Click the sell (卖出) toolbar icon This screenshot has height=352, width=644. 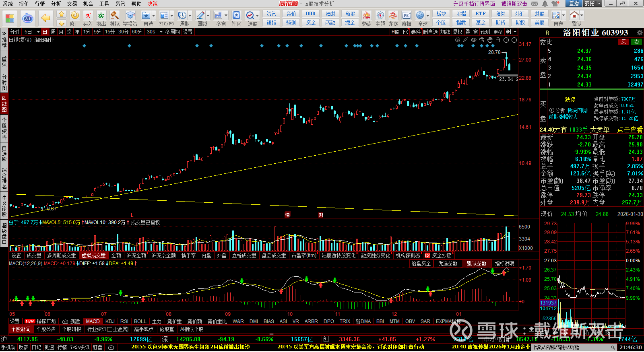101,16
